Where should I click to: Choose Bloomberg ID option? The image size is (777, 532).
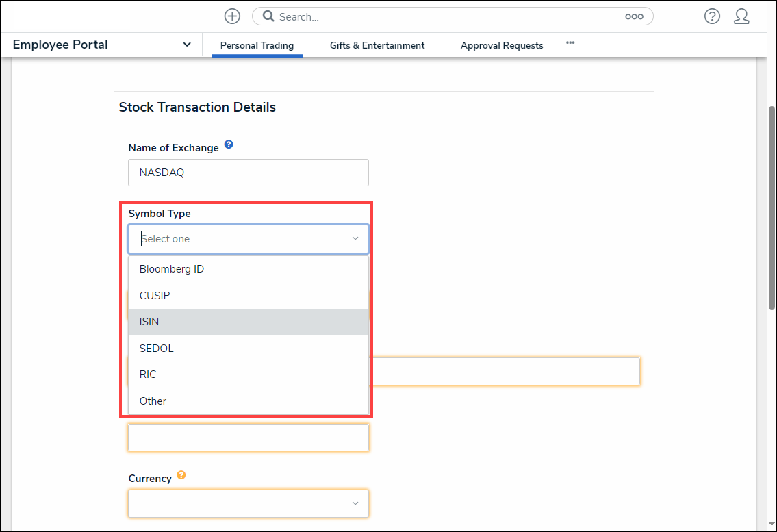[172, 269]
